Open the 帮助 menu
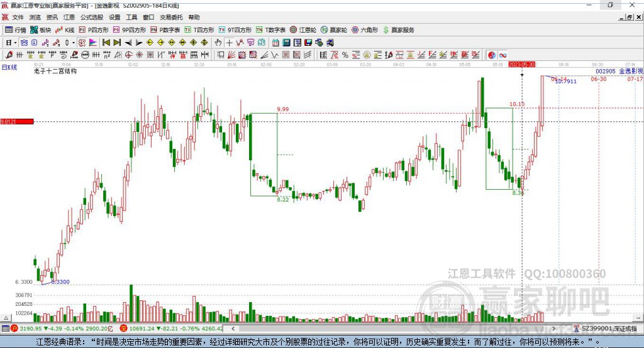Viewport: 644px width, 348px height. coord(194,17)
